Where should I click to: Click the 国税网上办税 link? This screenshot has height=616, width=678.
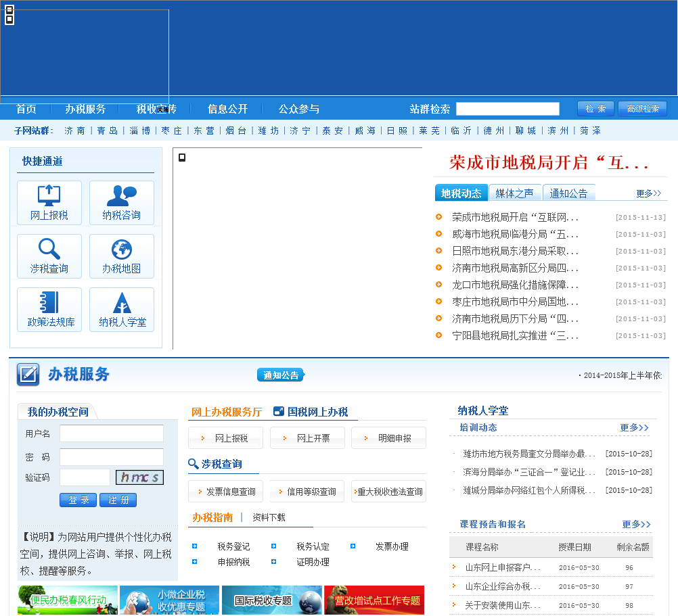tap(317, 412)
